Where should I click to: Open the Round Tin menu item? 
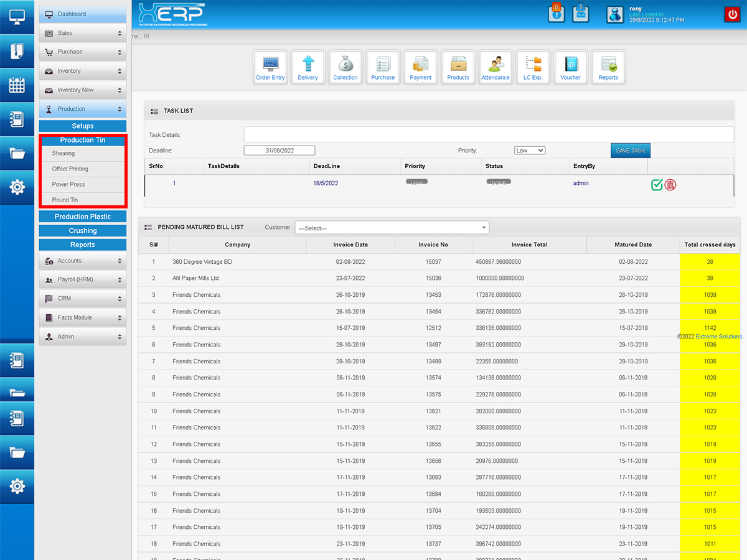65,200
